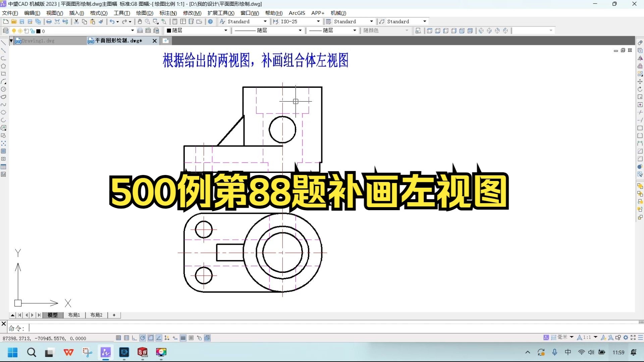
Task: Open SolidWorks from the taskbar
Action: pyautogui.click(x=143, y=352)
